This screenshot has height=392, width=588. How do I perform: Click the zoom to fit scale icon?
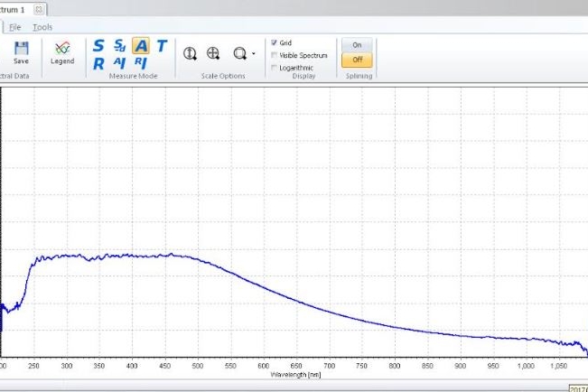pyautogui.click(x=214, y=54)
